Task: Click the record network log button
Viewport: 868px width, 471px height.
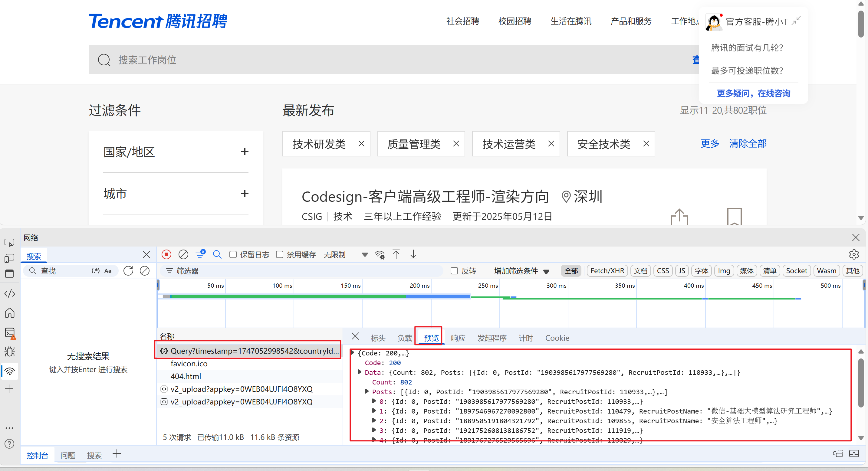Action: (166, 254)
